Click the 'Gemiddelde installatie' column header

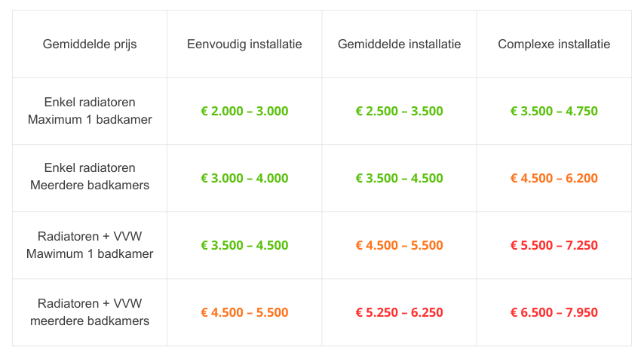[x=399, y=44]
